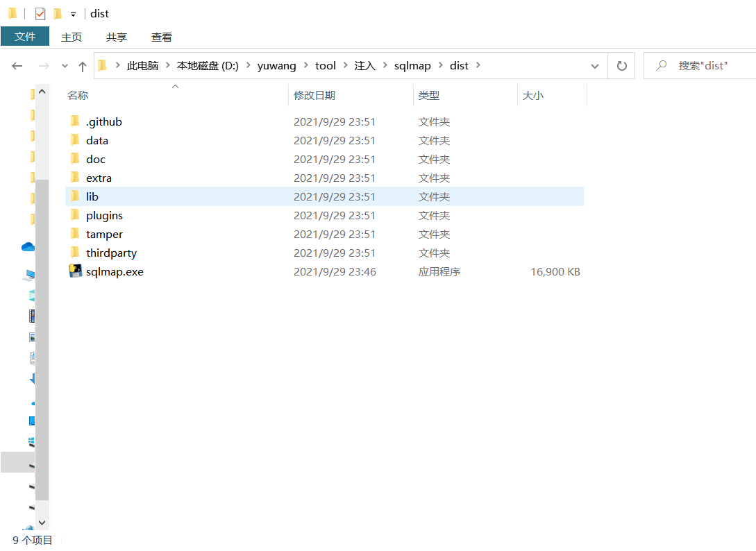Viewport: 756px width, 551px height.
Task: Expand the chevron after tool
Action: tap(345, 65)
